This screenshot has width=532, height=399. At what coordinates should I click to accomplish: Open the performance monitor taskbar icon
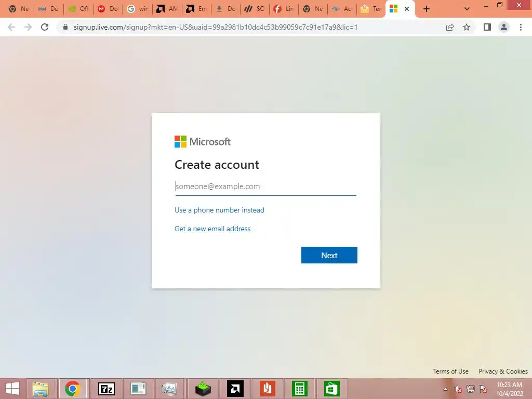[170, 389]
